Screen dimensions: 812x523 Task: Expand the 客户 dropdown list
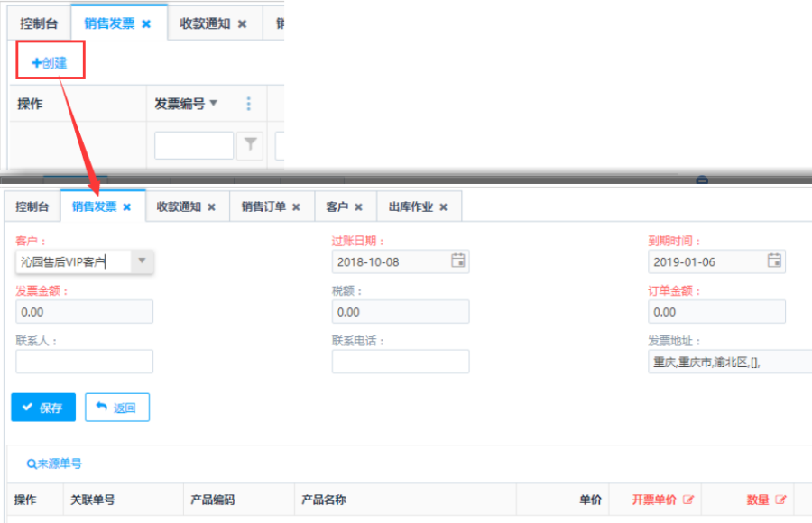(x=142, y=261)
